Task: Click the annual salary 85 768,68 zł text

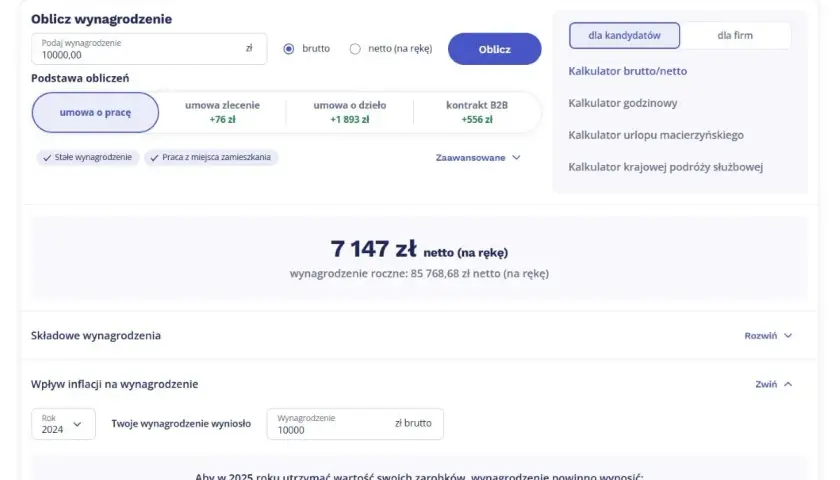Action: [x=419, y=274]
